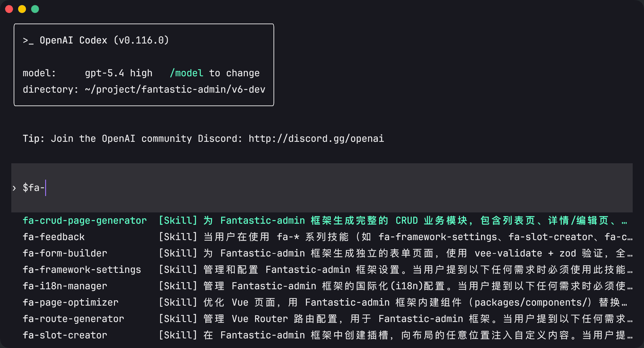The image size is (644, 348).
Task: Click the >_ Codex terminal logo
Action: click(28, 41)
